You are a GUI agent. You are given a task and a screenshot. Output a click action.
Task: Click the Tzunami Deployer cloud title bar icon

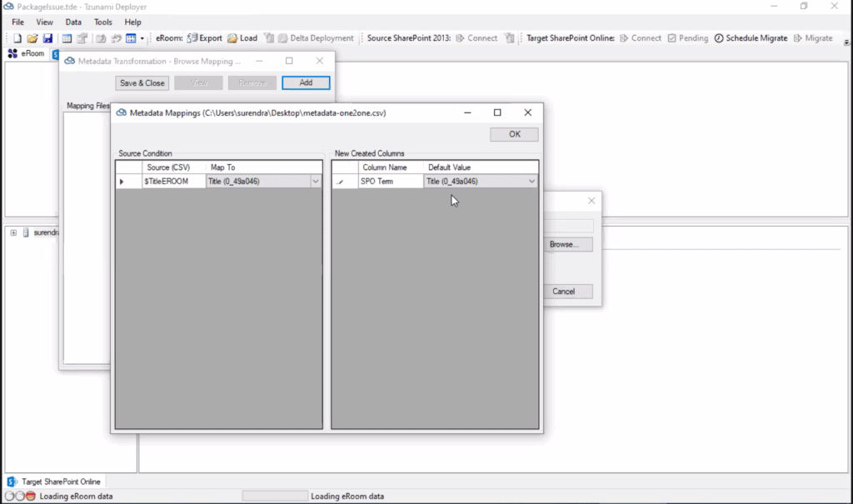click(8, 7)
